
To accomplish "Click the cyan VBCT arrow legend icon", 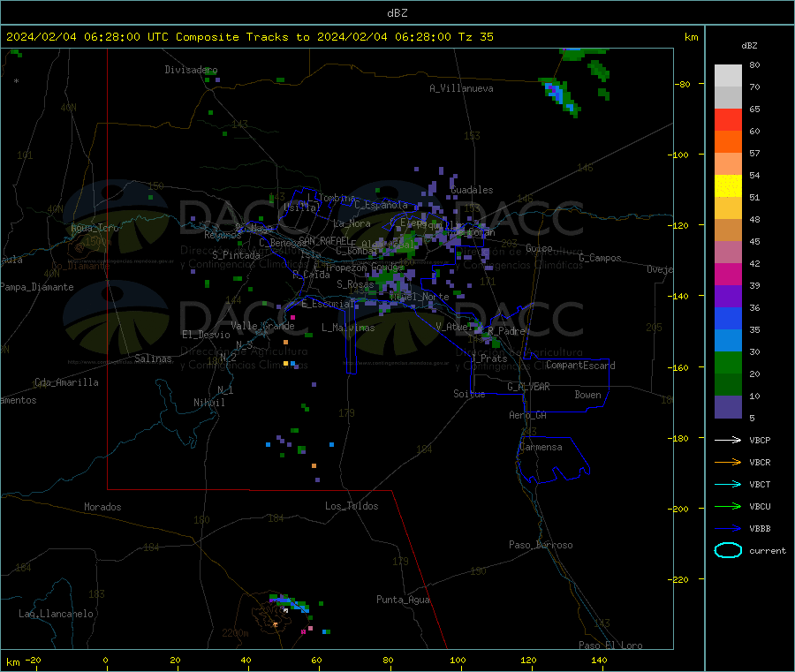I will tap(728, 484).
